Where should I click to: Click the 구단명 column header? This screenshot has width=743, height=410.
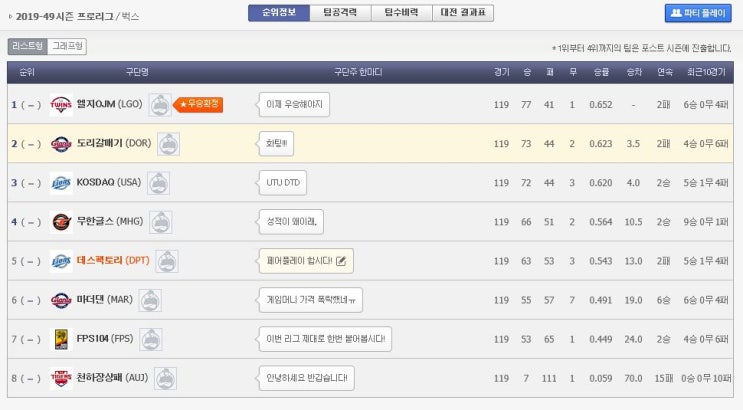coord(137,72)
